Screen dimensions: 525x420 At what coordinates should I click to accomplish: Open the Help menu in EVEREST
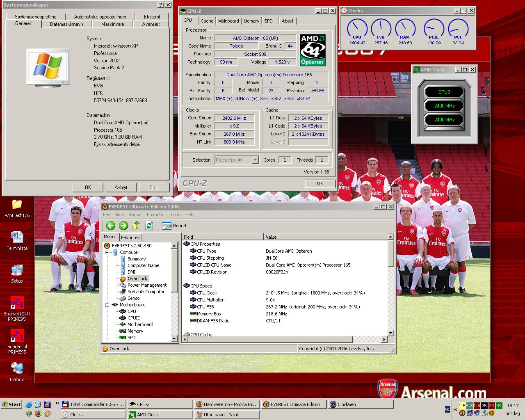pos(189,215)
